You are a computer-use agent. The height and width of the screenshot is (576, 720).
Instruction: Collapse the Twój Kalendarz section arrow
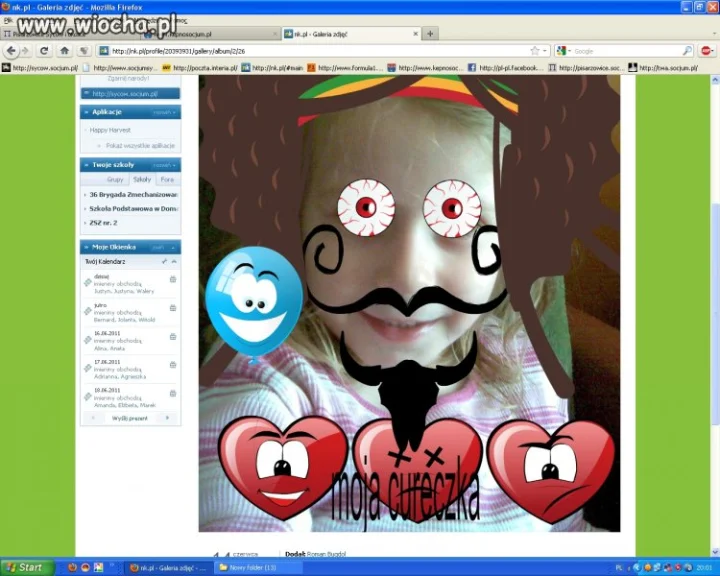pyautogui.click(x=174, y=261)
